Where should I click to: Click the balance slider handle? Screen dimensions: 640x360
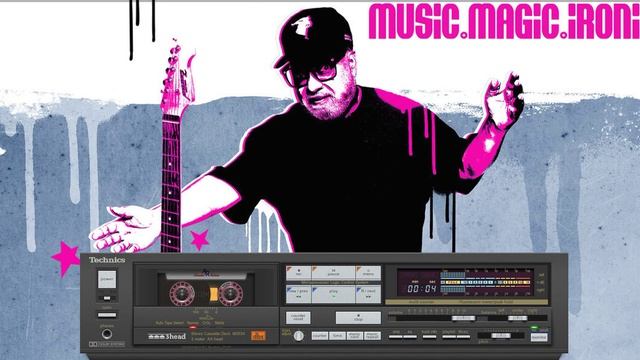[518, 318]
